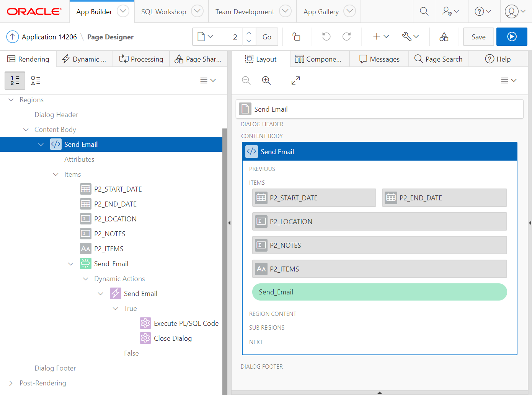The width and height of the screenshot is (532, 395).
Task: Expand the layout pane to full view
Action: tap(295, 80)
